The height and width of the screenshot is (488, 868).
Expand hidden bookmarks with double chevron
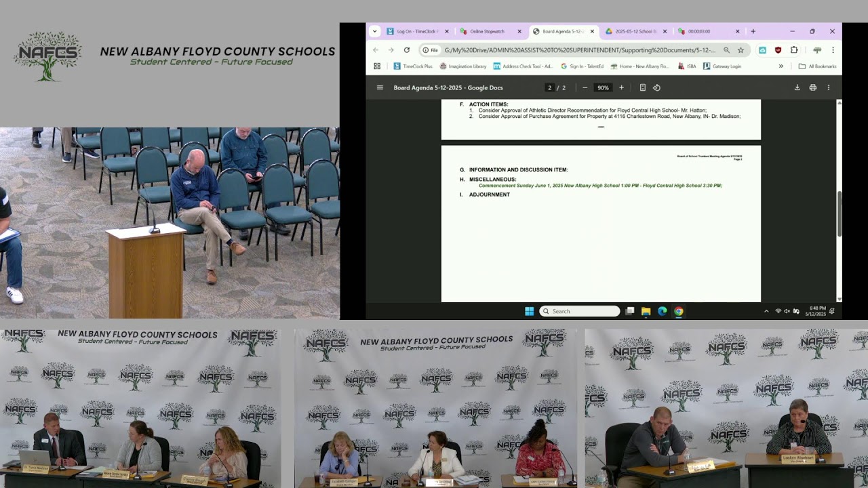click(x=781, y=66)
